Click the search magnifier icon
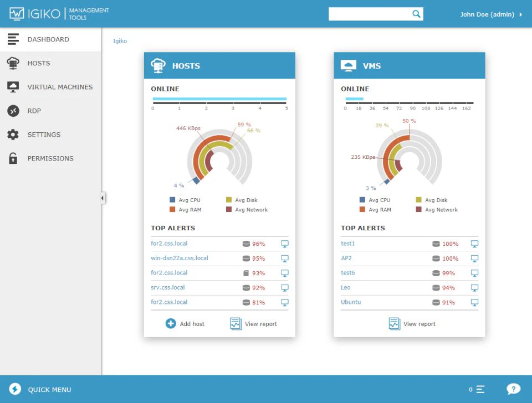The width and height of the screenshot is (532, 403). point(416,13)
